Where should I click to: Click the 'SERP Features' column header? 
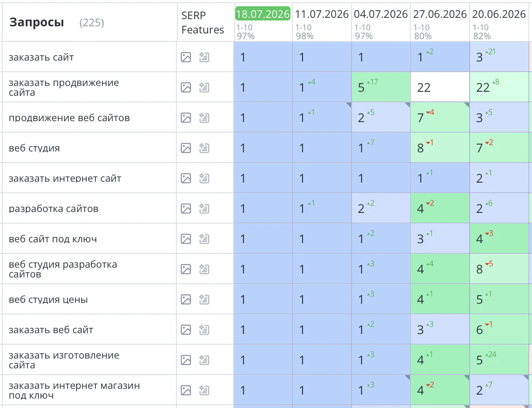pos(203,22)
